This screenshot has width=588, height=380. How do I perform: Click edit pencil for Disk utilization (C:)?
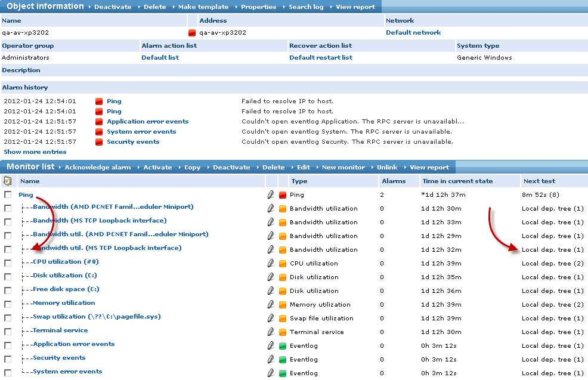click(271, 277)
